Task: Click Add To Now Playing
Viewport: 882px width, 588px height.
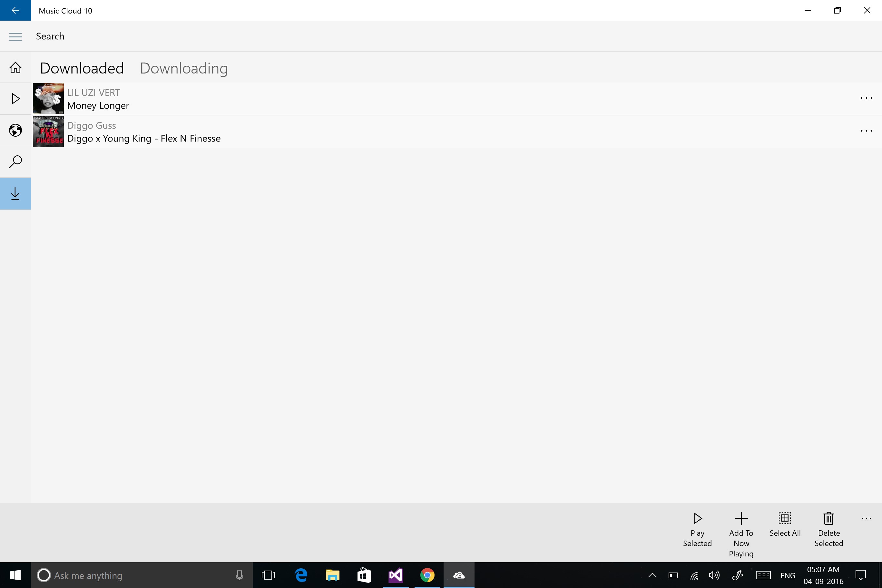Action: 741,519
